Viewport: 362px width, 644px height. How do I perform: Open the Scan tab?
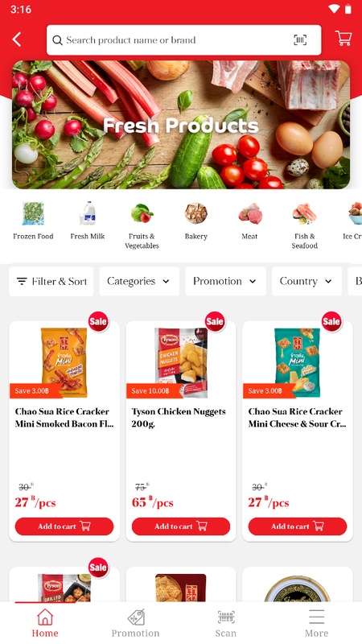226,623
